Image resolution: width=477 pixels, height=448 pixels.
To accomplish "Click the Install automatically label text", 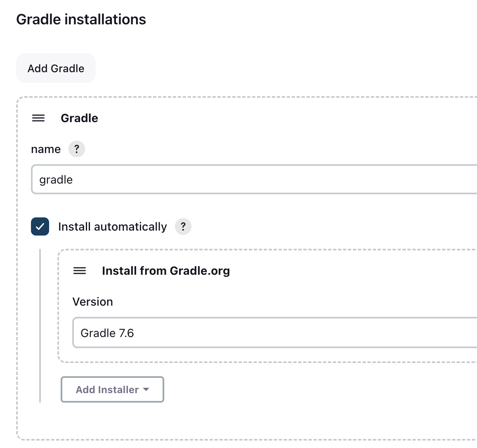I will pyautogui.click(x=113, y=227).
